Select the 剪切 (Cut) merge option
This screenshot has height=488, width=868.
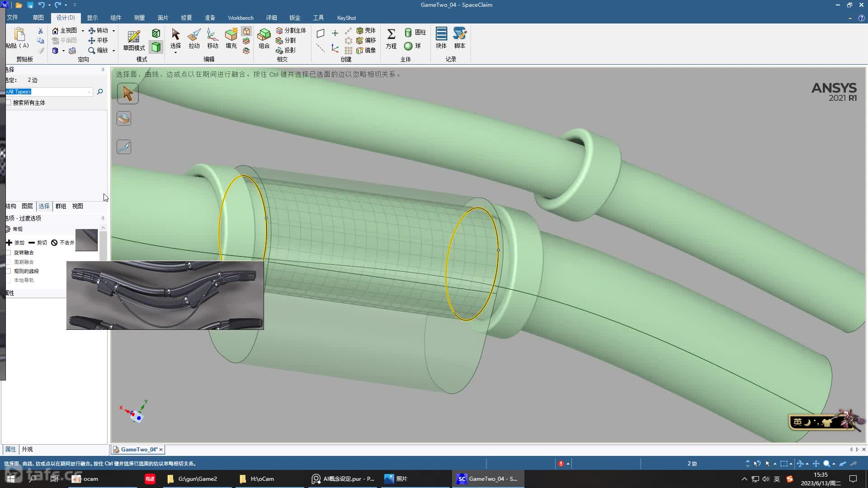[38, 243]
